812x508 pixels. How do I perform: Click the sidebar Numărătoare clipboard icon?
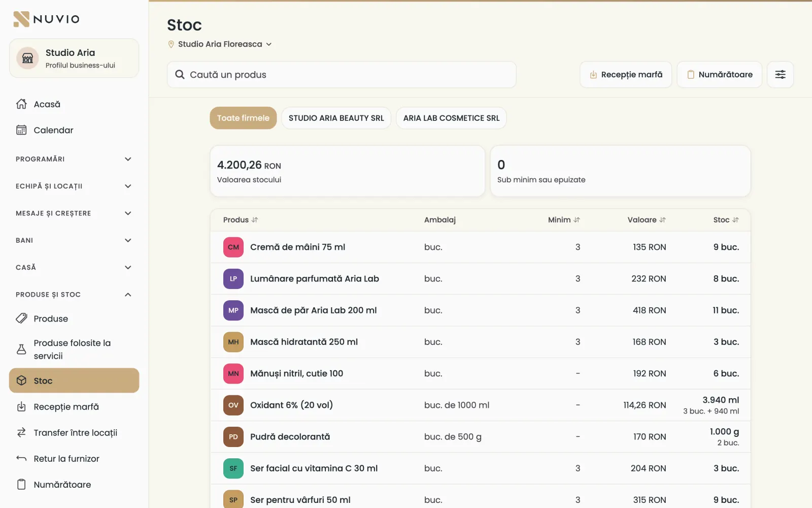(21, 485)
